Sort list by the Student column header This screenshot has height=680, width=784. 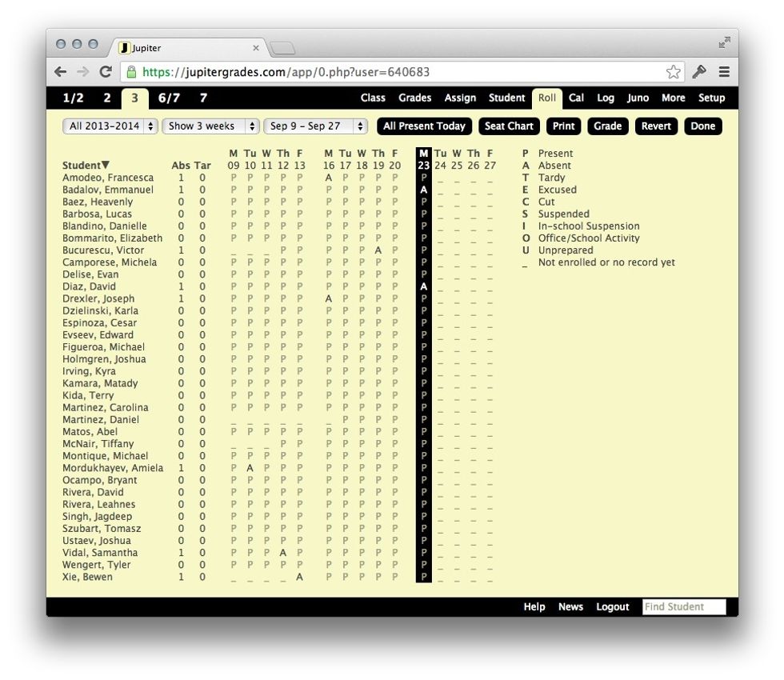(86, 166)
